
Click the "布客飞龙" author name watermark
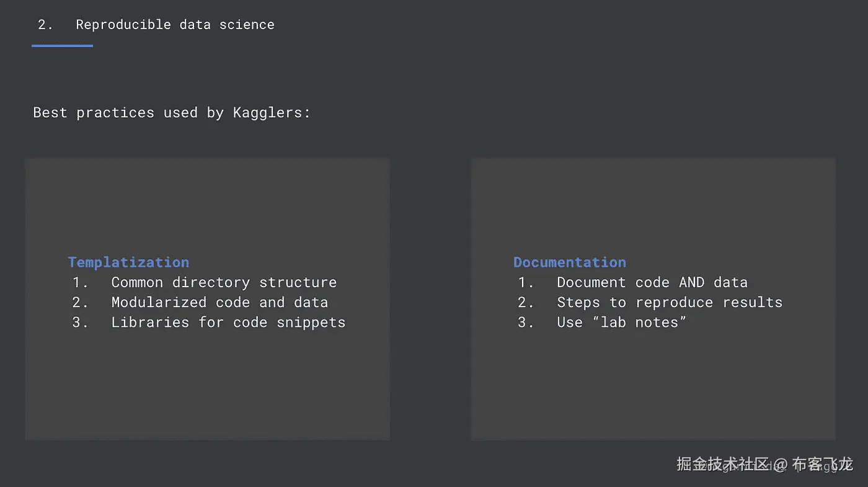tap(823, 464)
